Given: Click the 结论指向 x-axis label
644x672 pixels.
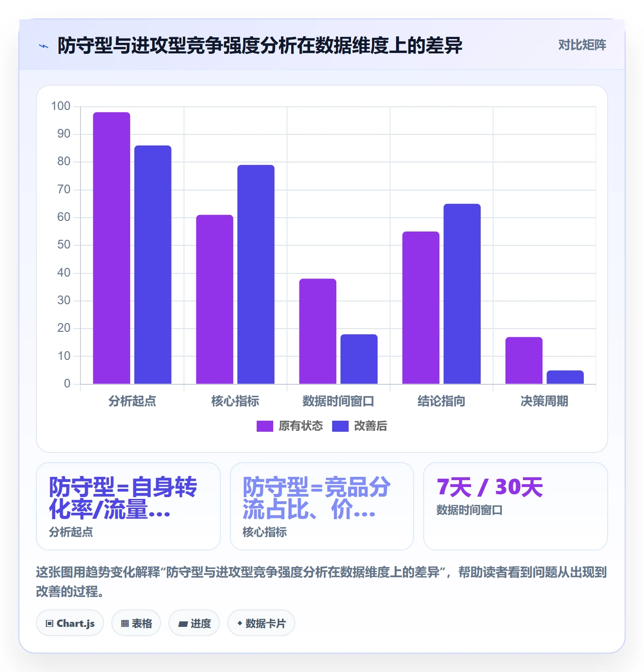Looking at the screenshot, I should click(x=441, y=401).
